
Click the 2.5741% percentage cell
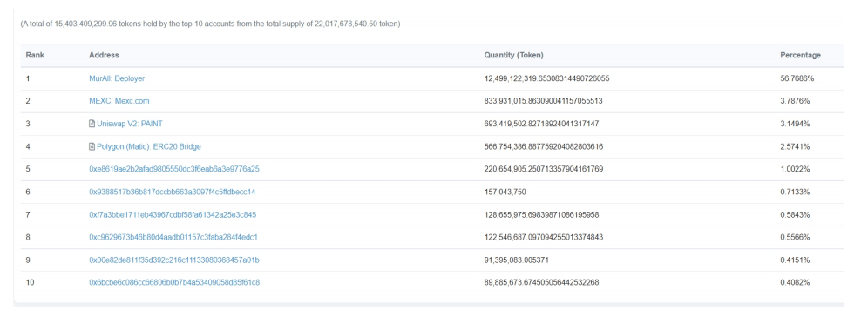pyautogui.click(x=796, y=146)
